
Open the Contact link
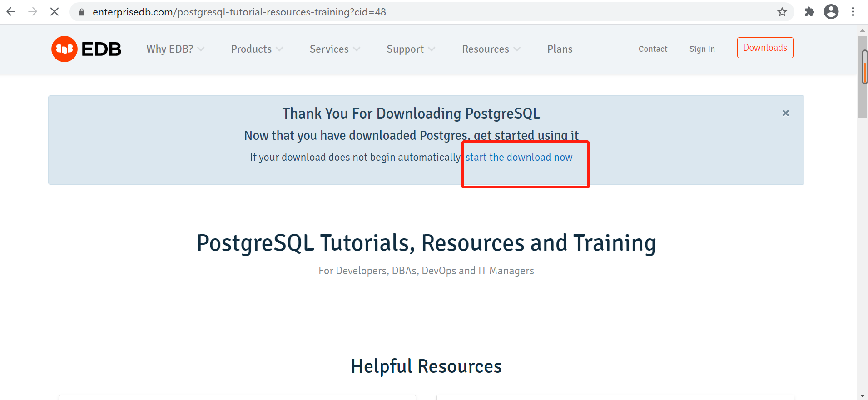click(653, 49)
